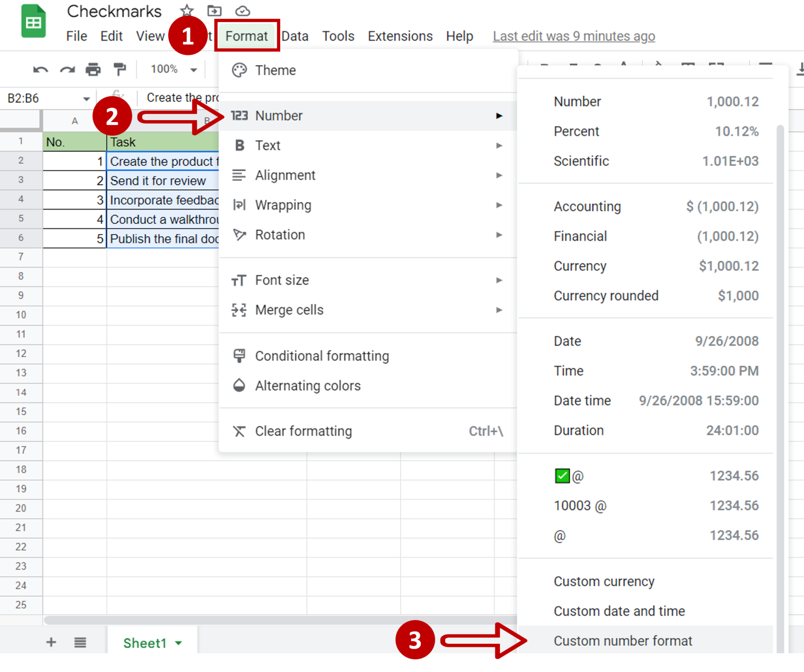Viewport: 804px width, 672px height.
Task: Open Custom currency
Action: coord(646,581)
